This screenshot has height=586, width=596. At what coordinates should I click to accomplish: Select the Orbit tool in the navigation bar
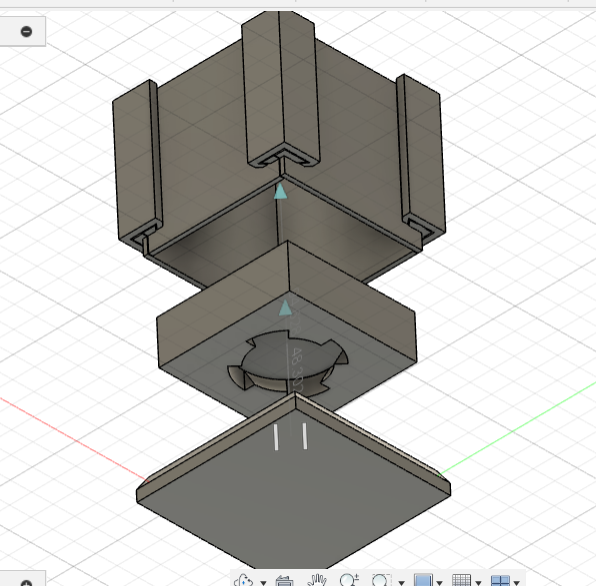coord(244,581)
